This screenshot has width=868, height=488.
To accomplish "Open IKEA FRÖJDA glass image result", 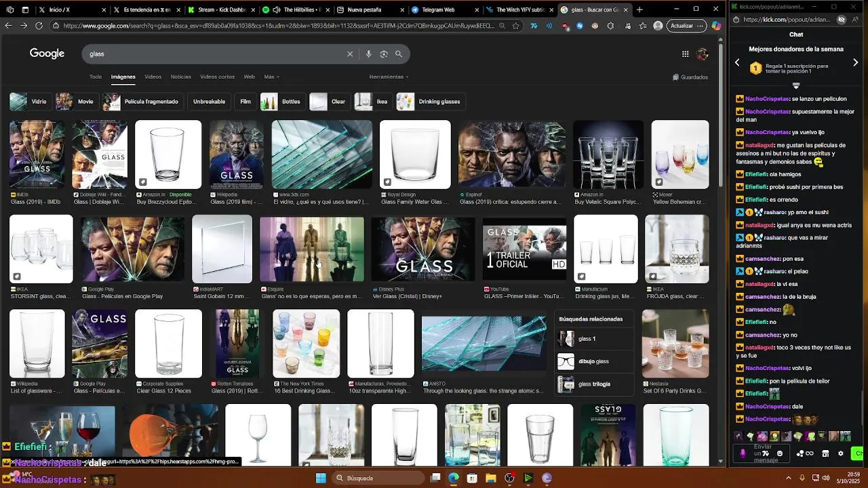I will point(677,249).
